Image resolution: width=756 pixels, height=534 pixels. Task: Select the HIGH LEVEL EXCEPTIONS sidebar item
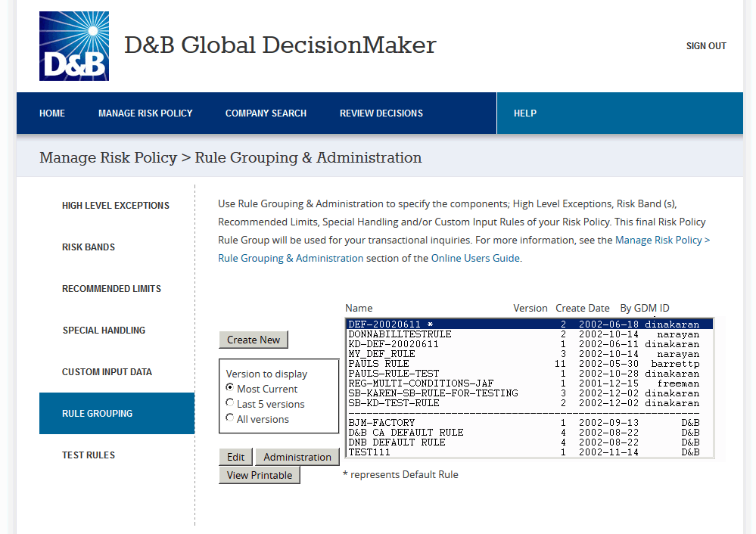pos(115,205)
